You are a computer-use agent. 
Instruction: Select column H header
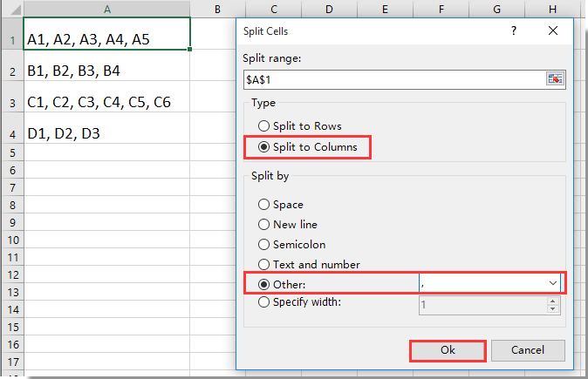[552, 9]
